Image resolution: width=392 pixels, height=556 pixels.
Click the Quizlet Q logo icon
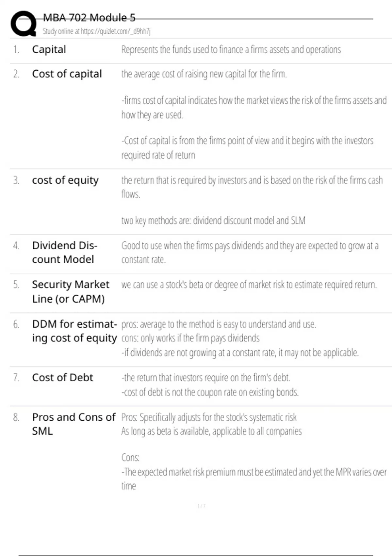tap(24, 24)
